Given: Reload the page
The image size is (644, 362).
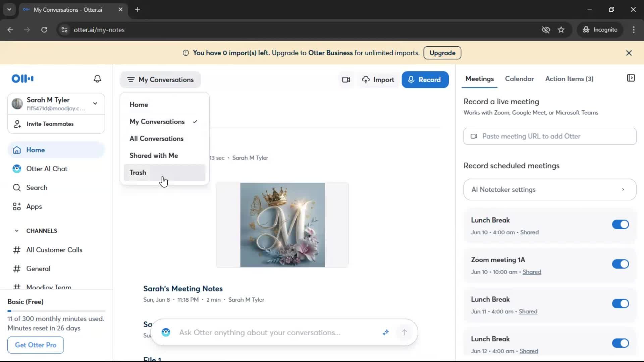Looking at the screenshot, I should (44, 30).
